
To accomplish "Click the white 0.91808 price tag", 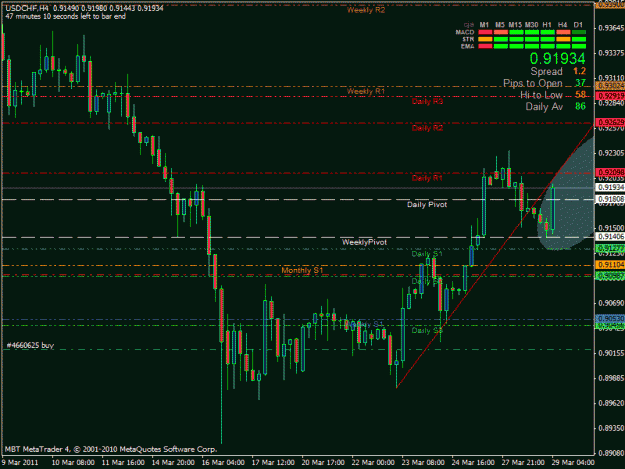I will click(x=610, y=199).
